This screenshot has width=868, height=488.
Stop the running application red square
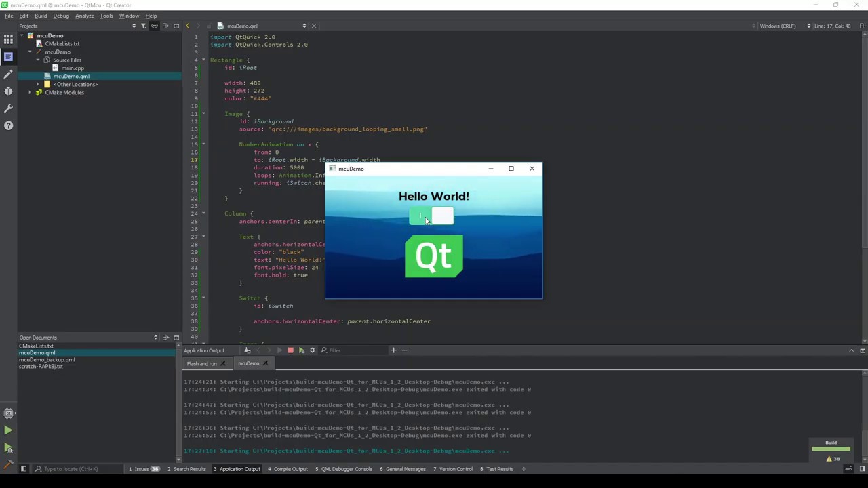click(290, 350)
